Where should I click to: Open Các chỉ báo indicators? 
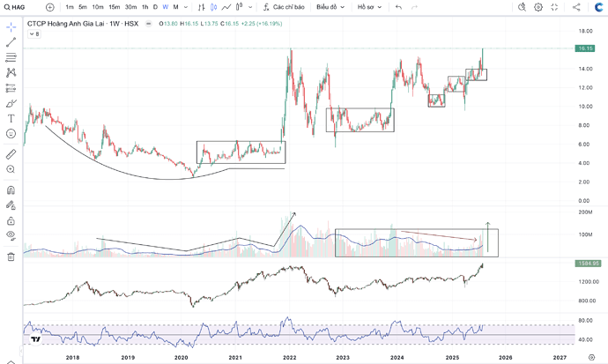(x=284, y=7)
